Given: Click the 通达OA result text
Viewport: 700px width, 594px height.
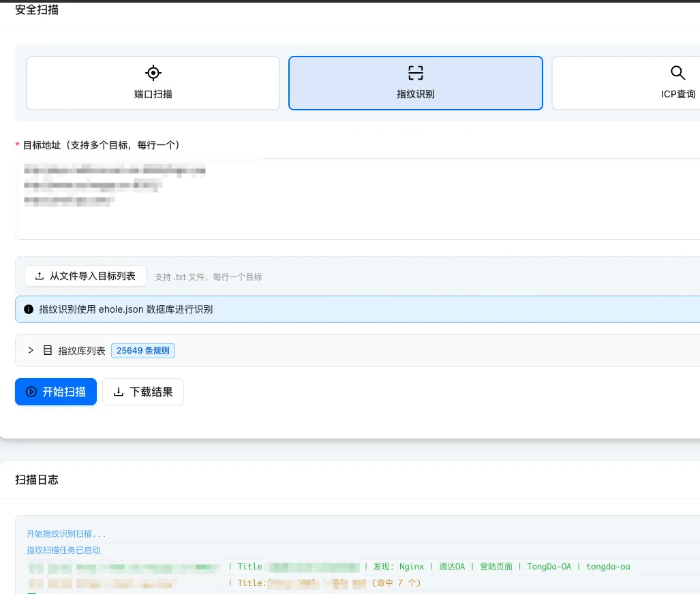Looking at the screenshot, I should [452, 567].
